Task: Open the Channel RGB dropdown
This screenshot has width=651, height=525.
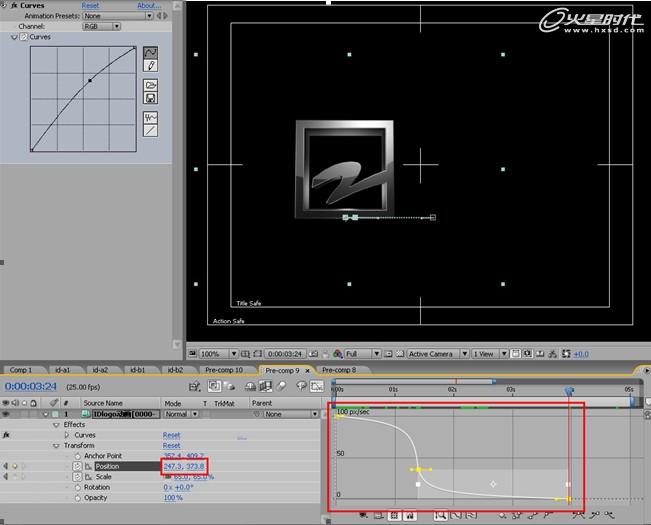Action: tap(102, 26)
